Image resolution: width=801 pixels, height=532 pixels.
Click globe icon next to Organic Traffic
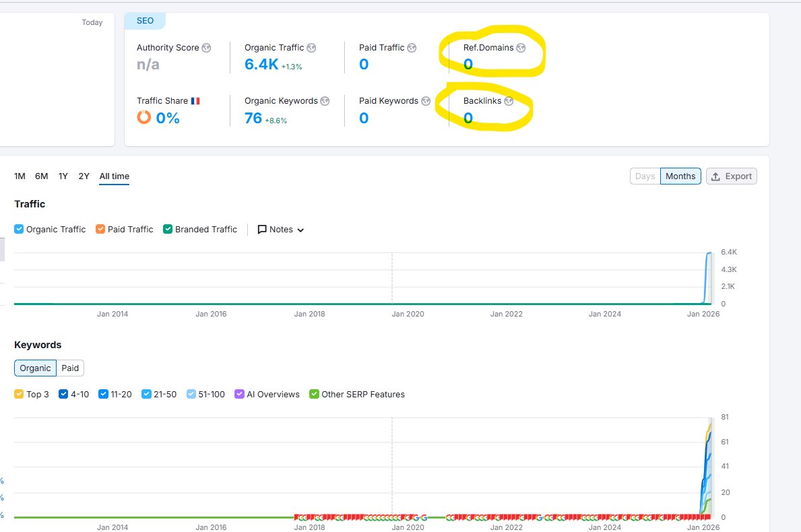(311, 48)
